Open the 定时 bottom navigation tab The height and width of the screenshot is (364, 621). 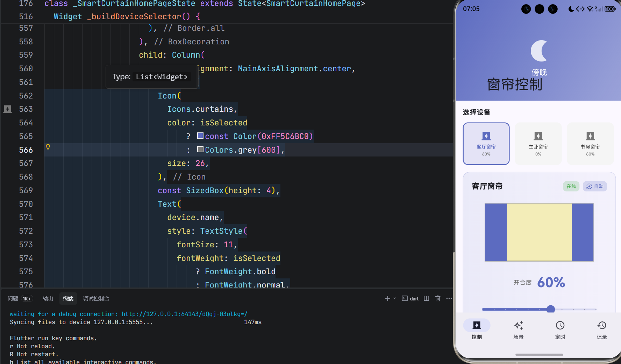point(560,329)
